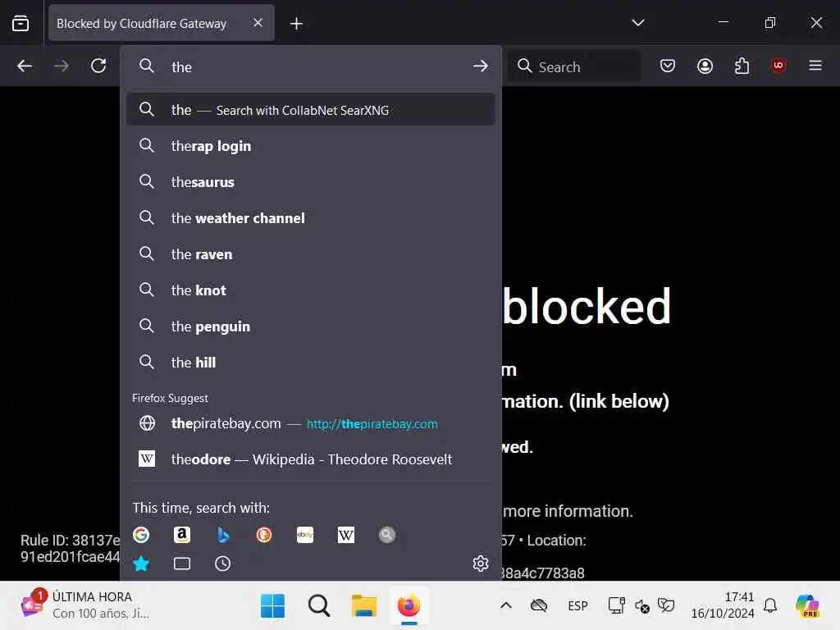Open Theodore Roosevelt Wikipedia suggestion
This screenshot has height=630, width=840.
click(311, 459)
